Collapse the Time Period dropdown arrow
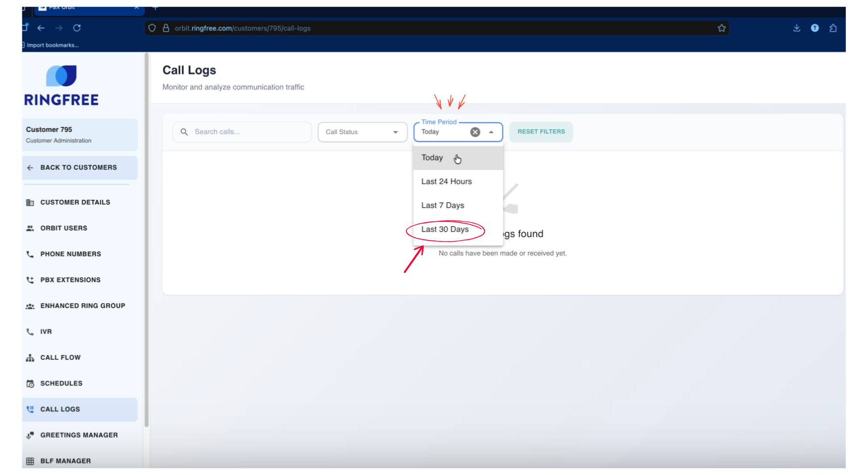The height and width of the screenshot is (475, 868). [491, 132]
